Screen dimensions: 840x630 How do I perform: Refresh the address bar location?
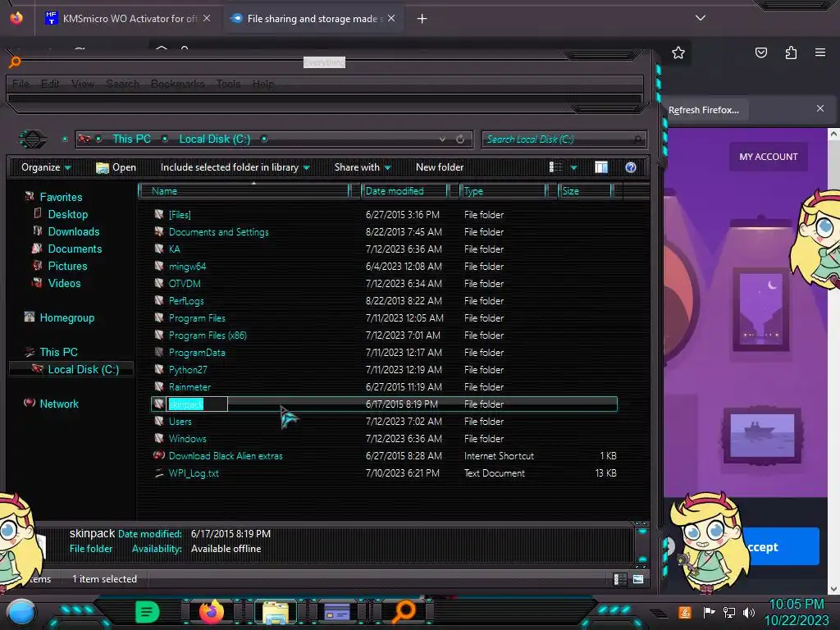[460, 139]
